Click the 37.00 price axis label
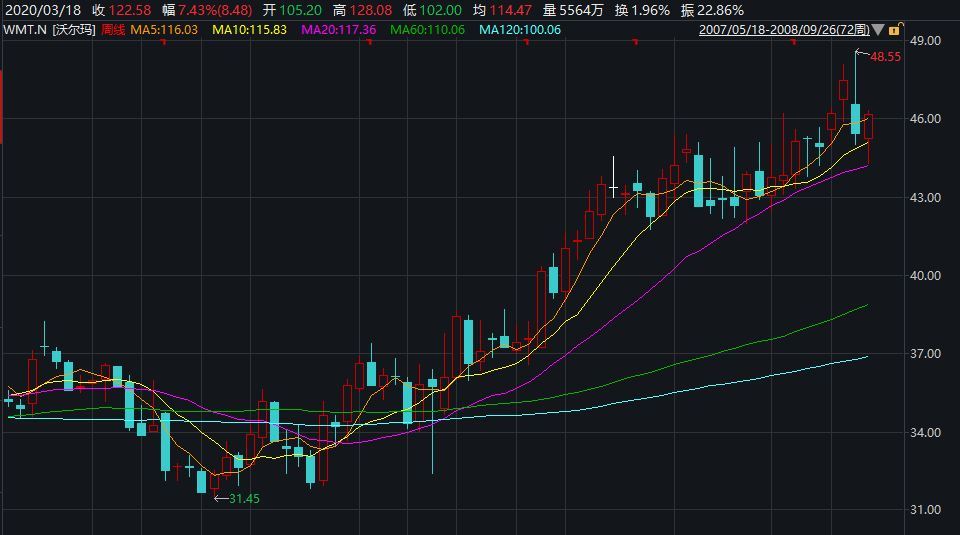The width and height of the screenshot is (960, 535). [925, 354]
